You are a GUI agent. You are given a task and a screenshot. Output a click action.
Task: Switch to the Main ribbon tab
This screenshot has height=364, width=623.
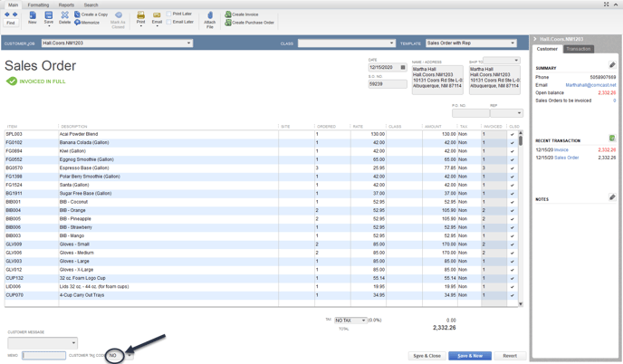point(13,5)
